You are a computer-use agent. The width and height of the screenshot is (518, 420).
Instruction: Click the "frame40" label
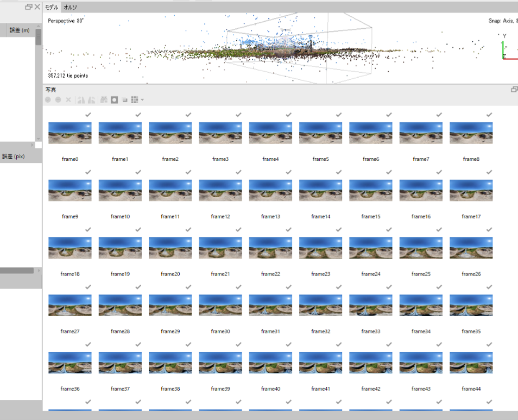[270, 389]
